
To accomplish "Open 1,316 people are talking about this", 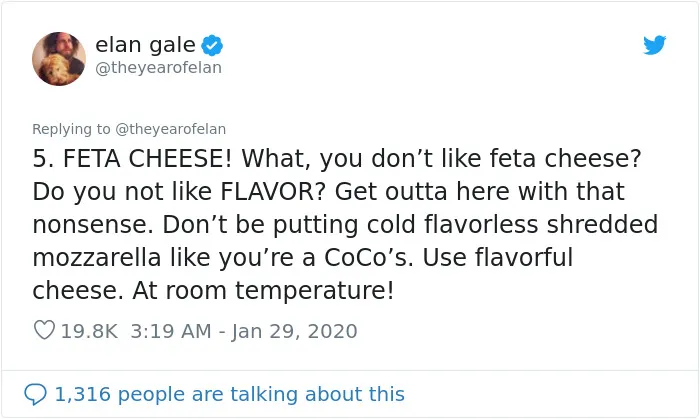I will click(229, 394).
